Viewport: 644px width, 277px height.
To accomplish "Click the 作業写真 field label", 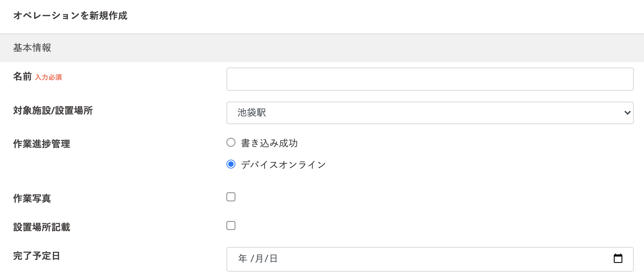I will [x=32, y=199].
